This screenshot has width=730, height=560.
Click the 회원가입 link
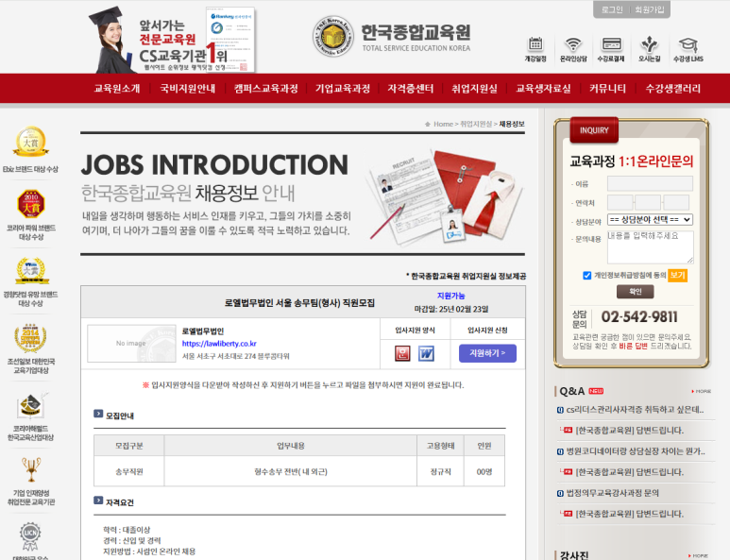click(x=650, y=9)
